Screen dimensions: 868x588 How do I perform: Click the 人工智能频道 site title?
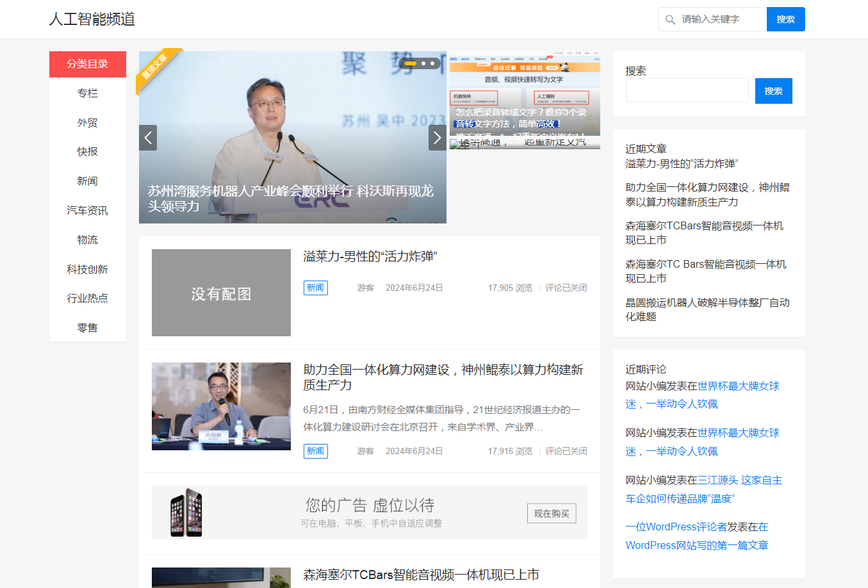coord(92,19)
